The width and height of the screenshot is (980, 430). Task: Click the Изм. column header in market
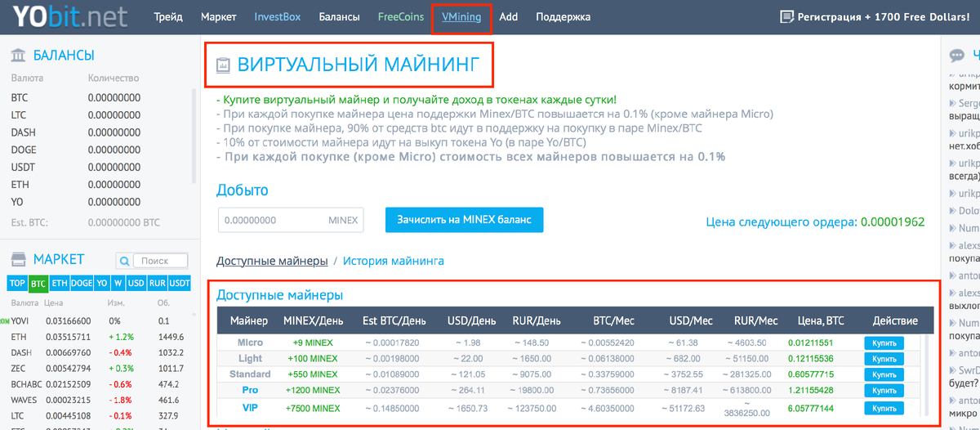pyautogui.click(x=116, y=302)
